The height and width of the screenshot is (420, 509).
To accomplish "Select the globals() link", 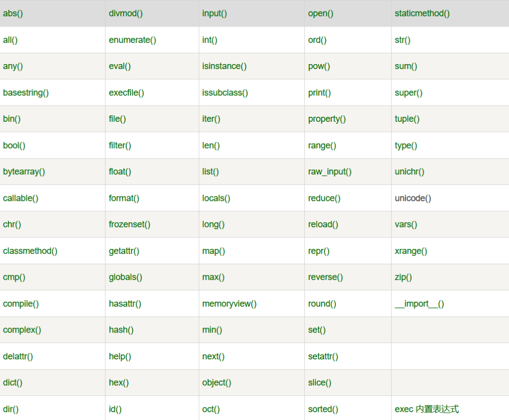I will 125,277.
